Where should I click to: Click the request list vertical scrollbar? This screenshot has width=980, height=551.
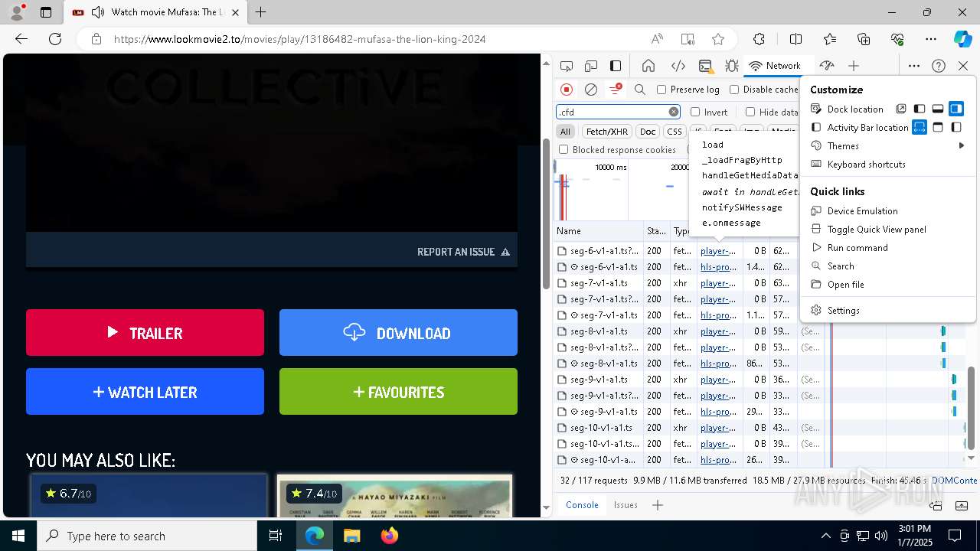pyautogui.click(x=972, y=408)
